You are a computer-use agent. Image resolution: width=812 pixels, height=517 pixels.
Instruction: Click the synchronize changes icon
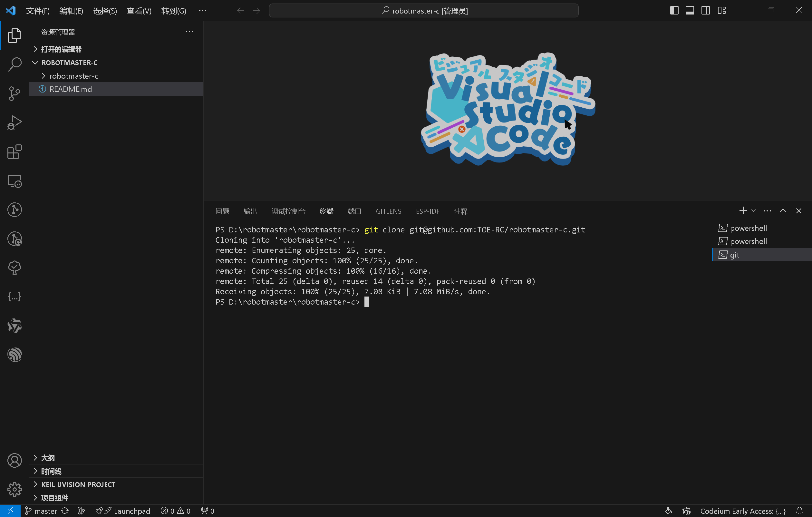65,511
